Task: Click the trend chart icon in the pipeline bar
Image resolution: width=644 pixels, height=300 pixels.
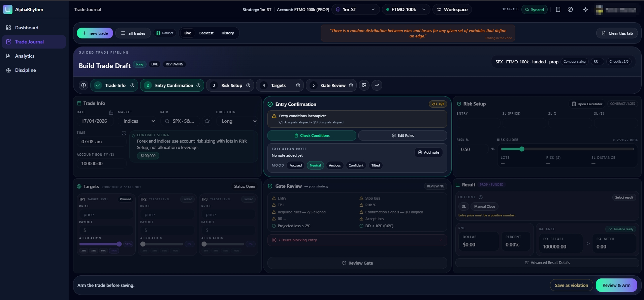Action: click(x=377, y=85)
